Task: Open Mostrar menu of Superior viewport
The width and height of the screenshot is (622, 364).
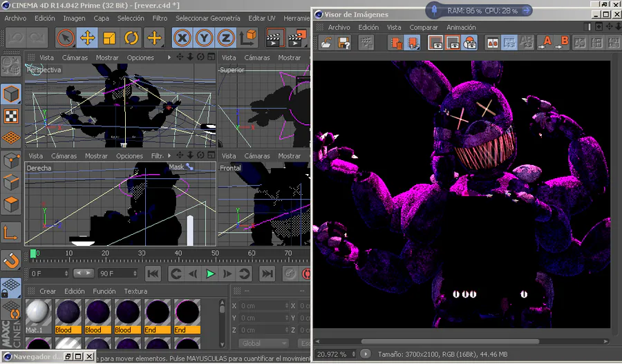Action: (x=289, y=57)
